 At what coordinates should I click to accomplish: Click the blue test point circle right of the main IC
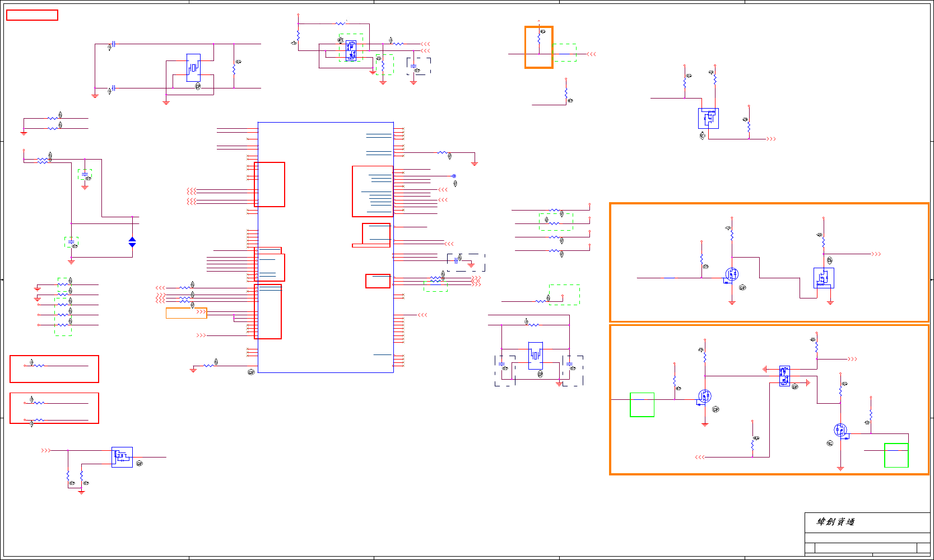click(x=454, y=176)
